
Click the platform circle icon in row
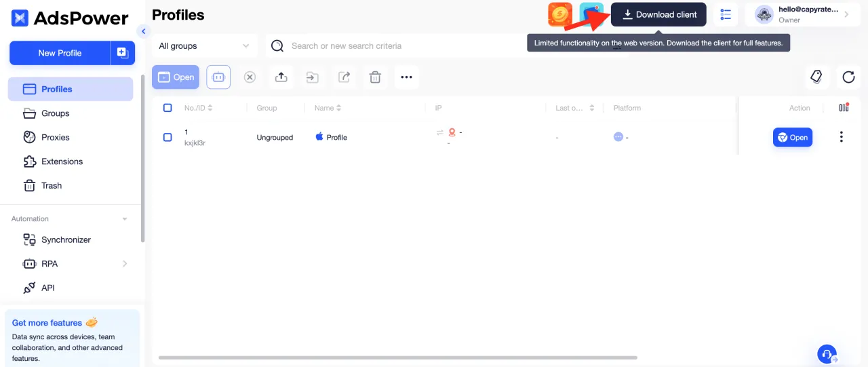pos(618,137)
